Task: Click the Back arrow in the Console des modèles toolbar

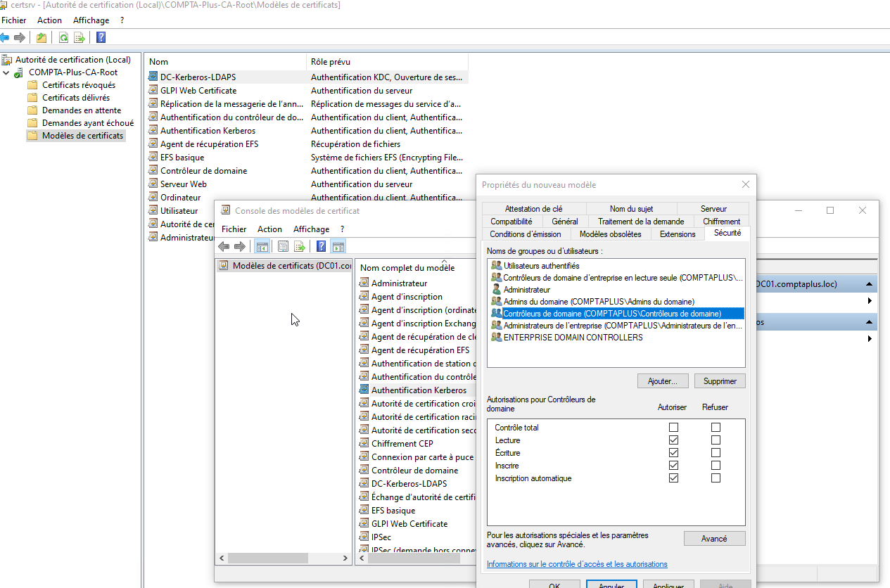Action: coord(224,246)
